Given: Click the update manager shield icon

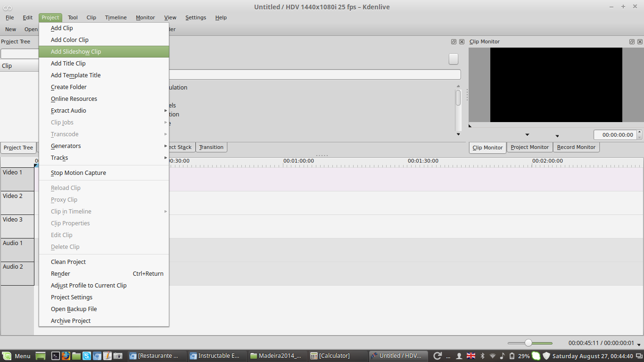Looking at the screenshot, I should (546, 356).
